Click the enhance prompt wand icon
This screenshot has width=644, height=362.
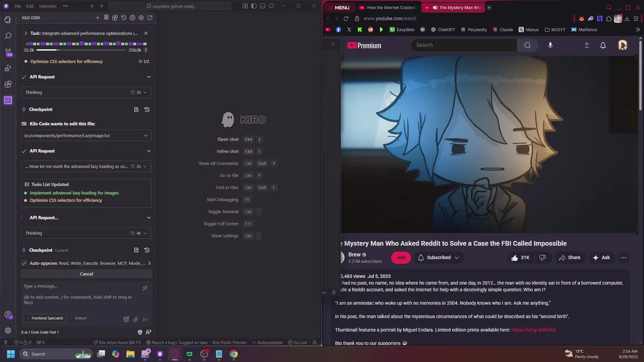(x=145, y=288)
